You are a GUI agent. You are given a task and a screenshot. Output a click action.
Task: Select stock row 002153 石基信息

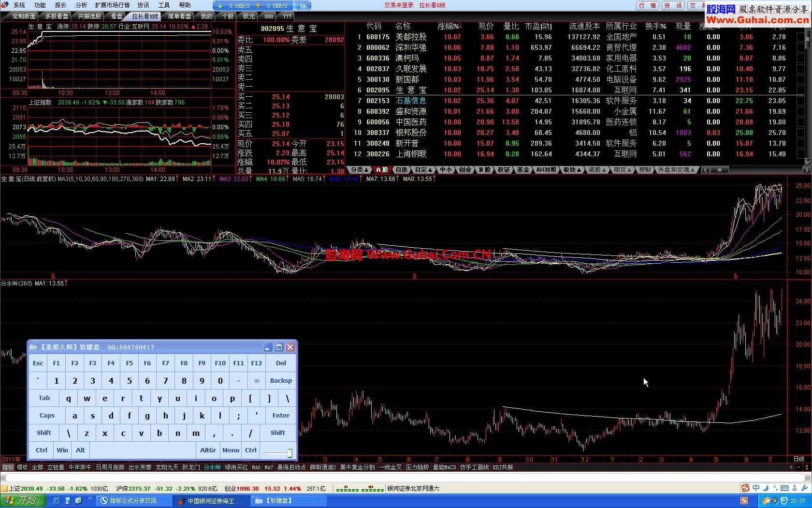575,101
